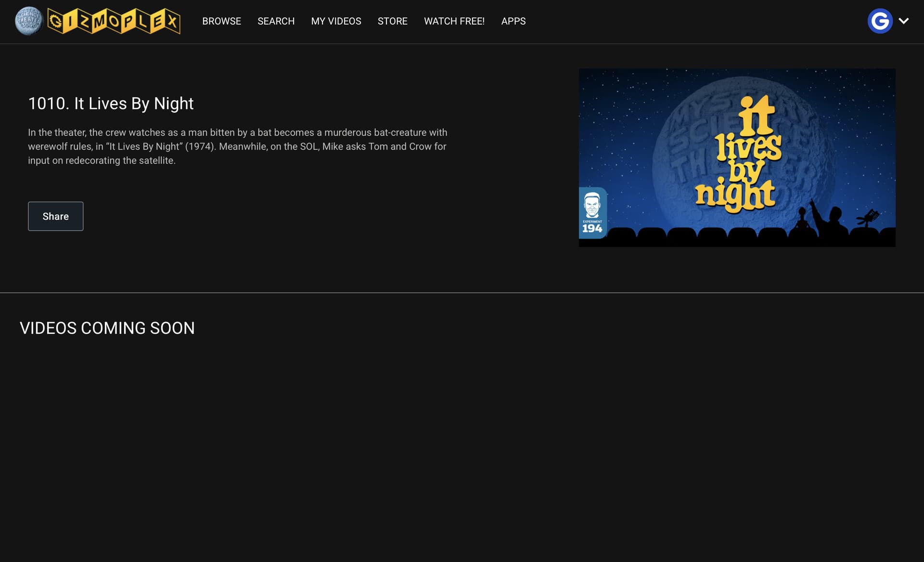Select WATCH FREE! in the top navigation
The width and height of the screenshot is (924, 562).
[454, 21]
